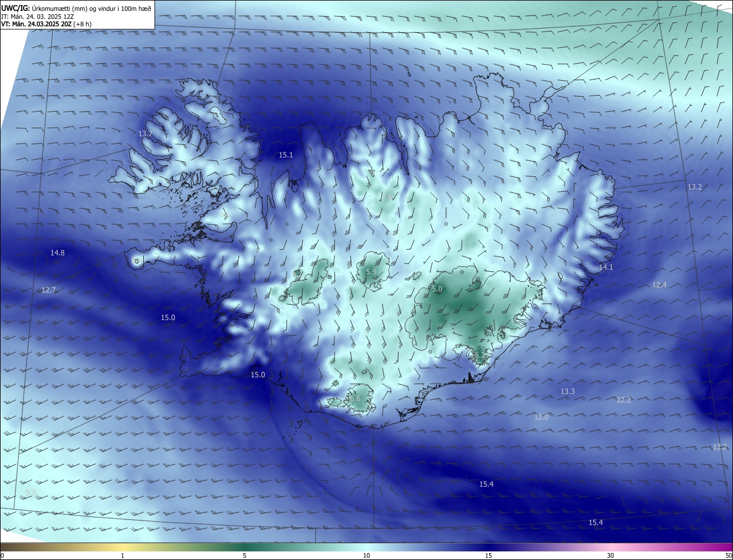Viewport: 733px width, 560px height.
Task: Click the 12.0 value label on the map
Action: [541, 417]
